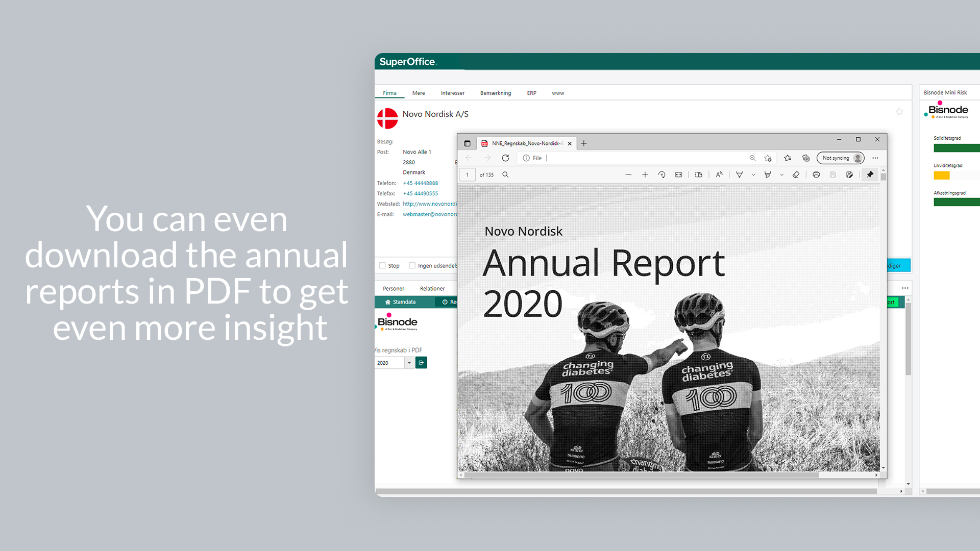The image size is (980, 551).
Task: Click the Not syncing profile button
Action: point(841,158)
